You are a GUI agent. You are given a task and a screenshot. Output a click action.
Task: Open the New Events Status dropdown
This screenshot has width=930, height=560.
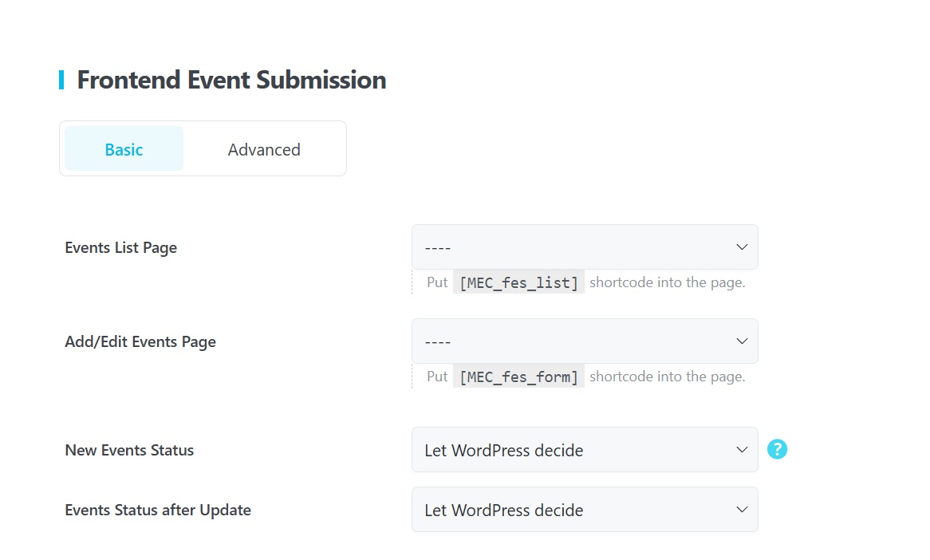click(x=584, y=450)
